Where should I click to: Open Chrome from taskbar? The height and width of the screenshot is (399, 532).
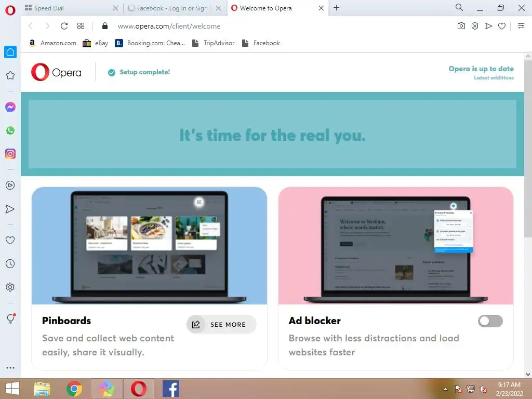coord(74,389)
